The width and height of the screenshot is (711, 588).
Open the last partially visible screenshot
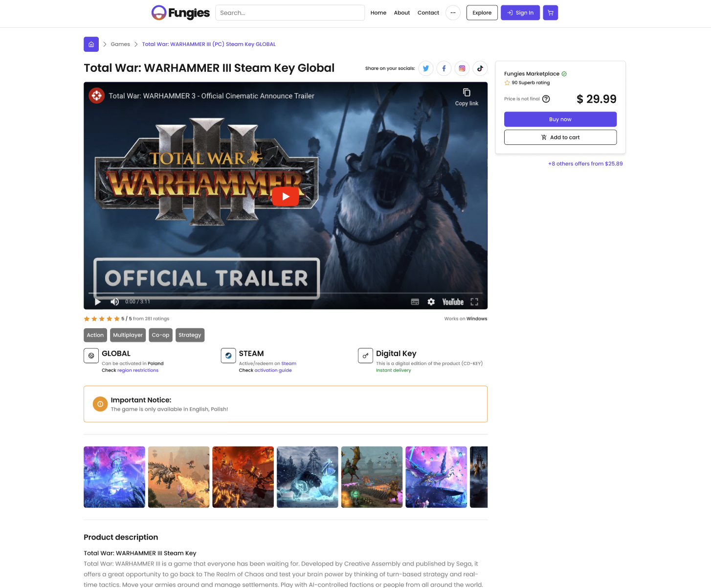pos(479,477)
